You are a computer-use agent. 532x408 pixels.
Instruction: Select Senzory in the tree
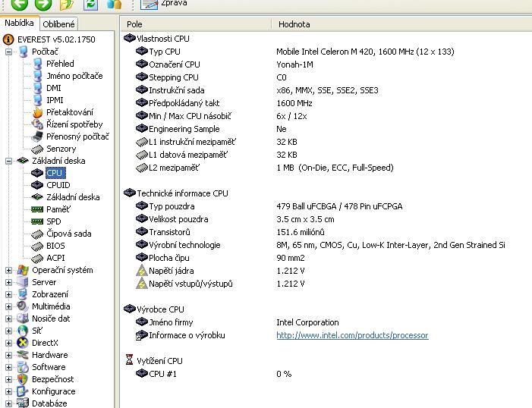point(61,149)
